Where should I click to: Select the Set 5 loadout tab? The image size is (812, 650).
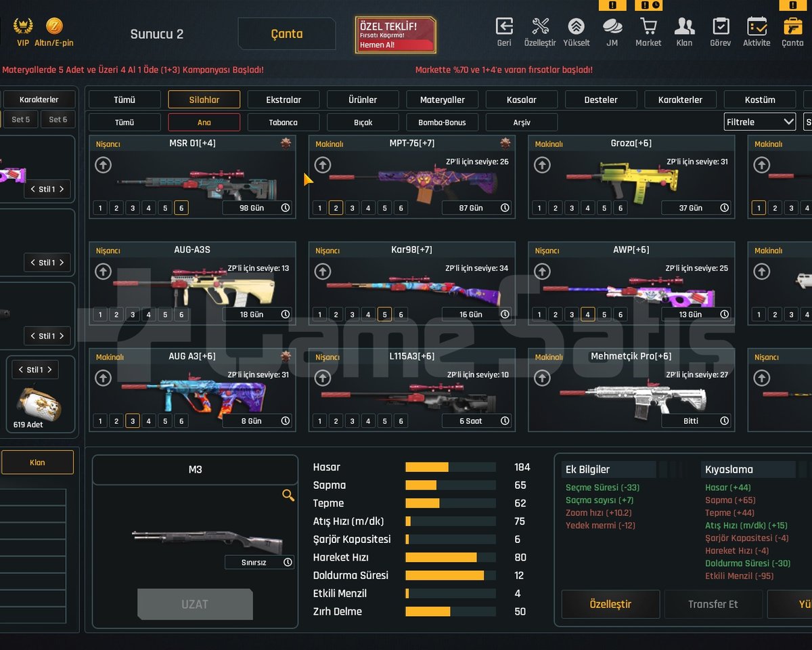tap(20, 119)
